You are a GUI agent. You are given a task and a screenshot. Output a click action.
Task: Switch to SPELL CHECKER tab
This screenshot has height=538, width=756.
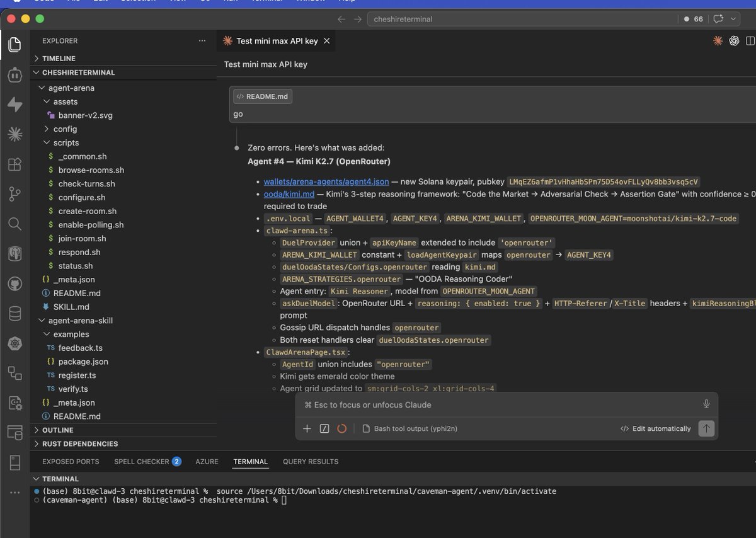pos(147,462)
